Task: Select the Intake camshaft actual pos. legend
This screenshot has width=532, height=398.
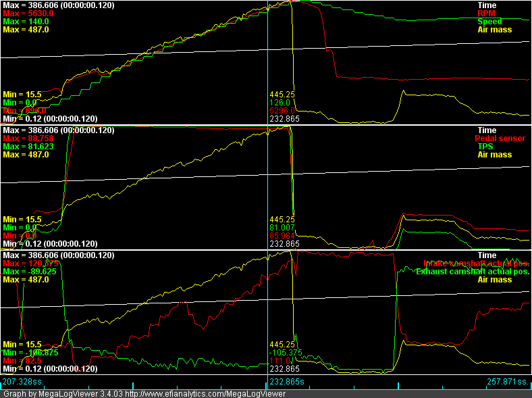Action: click(x=476, y=264)
